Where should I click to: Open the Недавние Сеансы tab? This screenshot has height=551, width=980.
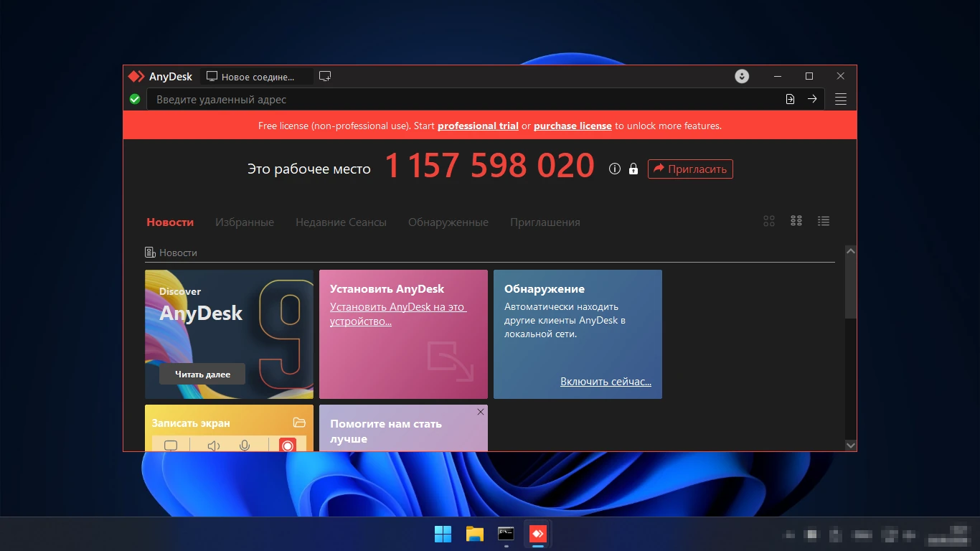(341, 222)
